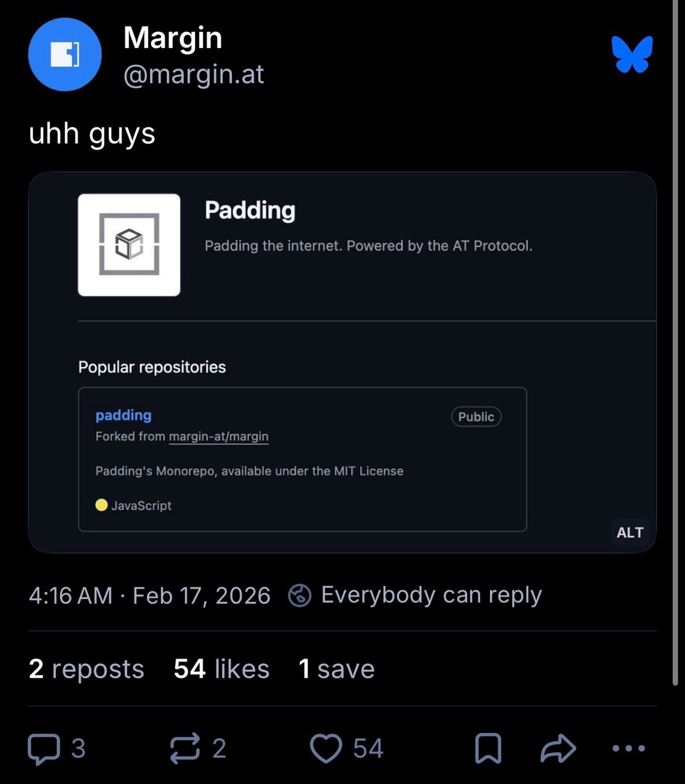Open the margin-at/margin forked link
The height and width of the screenshot is (784, 685).
coord(218,436)
